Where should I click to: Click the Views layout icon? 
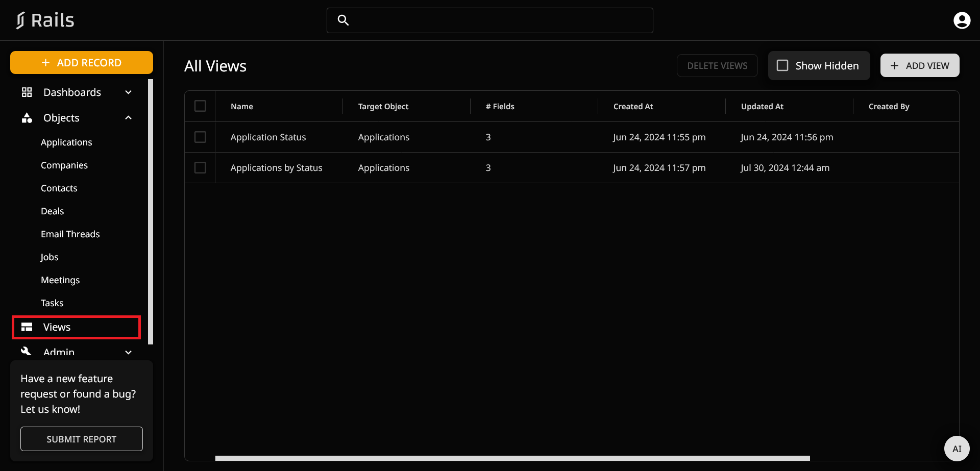tap(27, 327)
